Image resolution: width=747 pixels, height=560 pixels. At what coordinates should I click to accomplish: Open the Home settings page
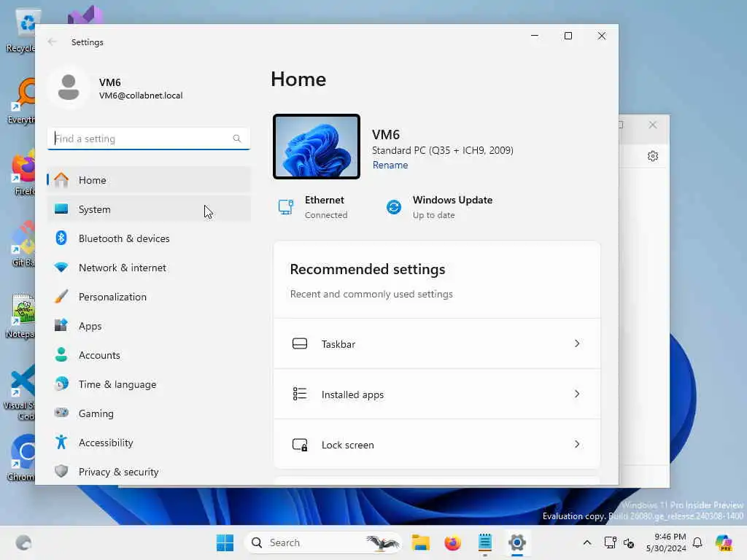[149, 180]
